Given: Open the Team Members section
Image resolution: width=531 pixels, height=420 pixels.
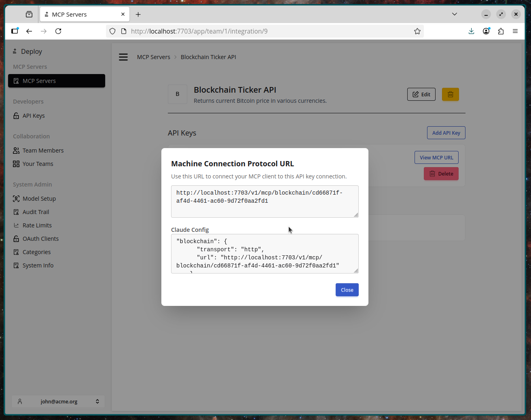Looking at the screenshot, I should point(43,150).
